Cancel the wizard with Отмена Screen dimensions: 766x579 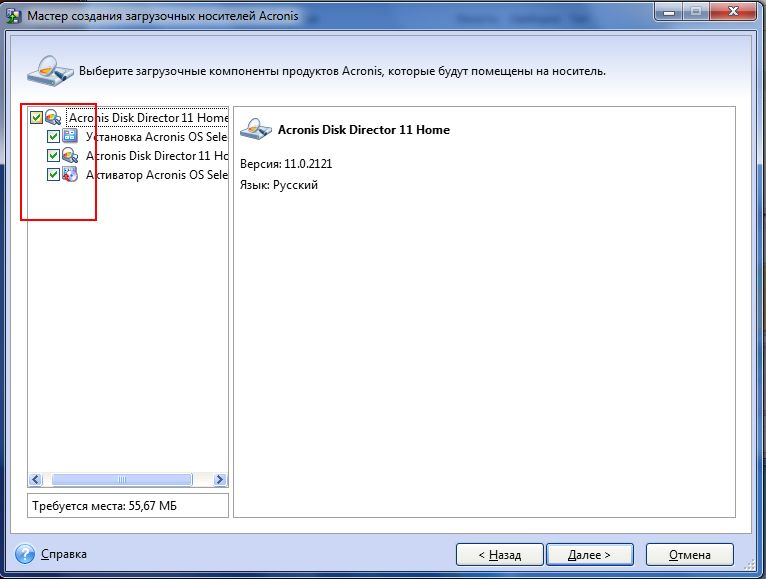690,555
